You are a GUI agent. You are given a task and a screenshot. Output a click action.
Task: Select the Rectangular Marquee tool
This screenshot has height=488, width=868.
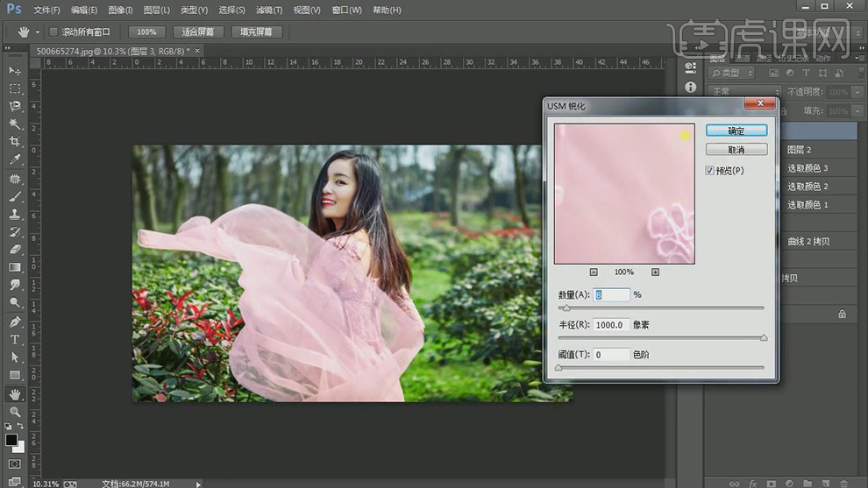(x=15, y=88)
